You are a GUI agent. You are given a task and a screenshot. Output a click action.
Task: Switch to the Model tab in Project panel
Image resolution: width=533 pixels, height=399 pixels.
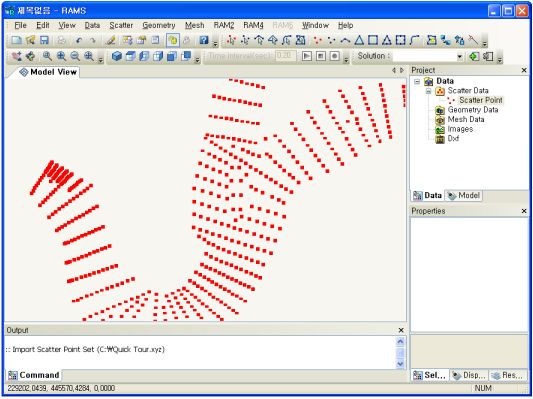point(464,195)
